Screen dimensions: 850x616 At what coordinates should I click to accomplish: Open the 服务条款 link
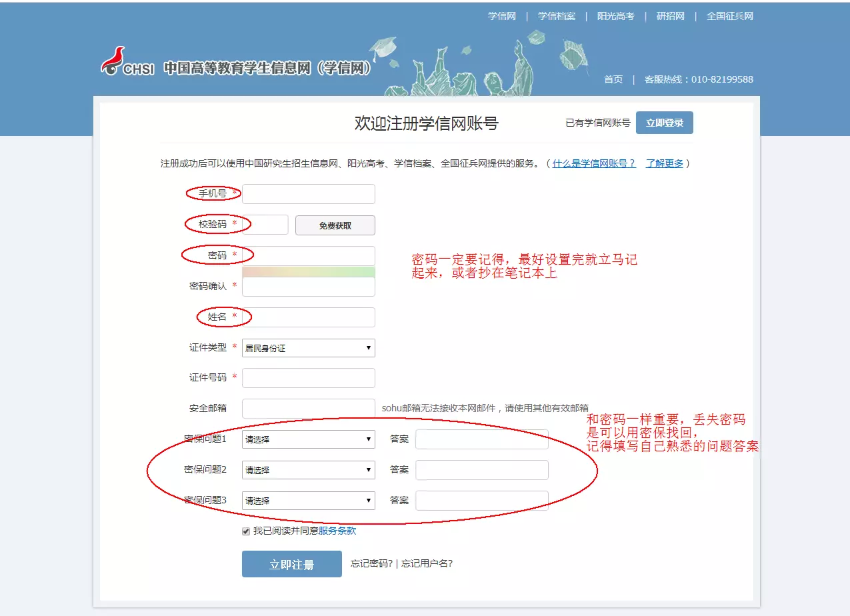point(337,531)
